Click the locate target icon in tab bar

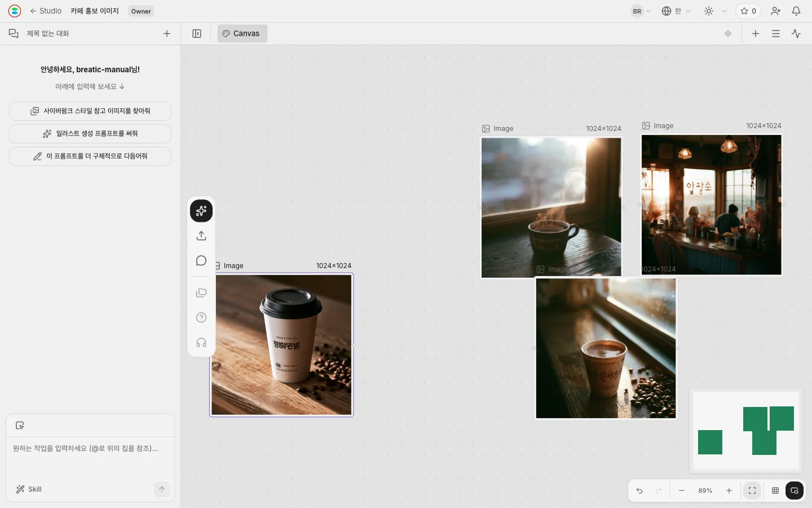click(x=728, y=34)
